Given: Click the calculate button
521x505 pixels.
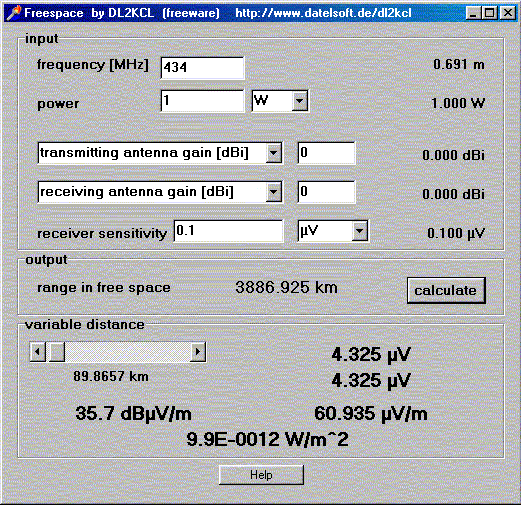Looking at the screenshot, I should [x=446, y=290].
